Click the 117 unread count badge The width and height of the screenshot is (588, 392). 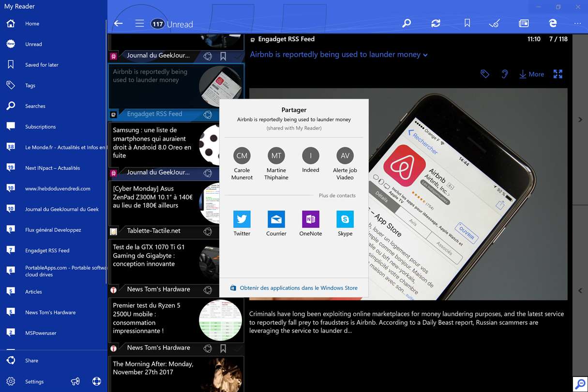[x=157, y=24]
